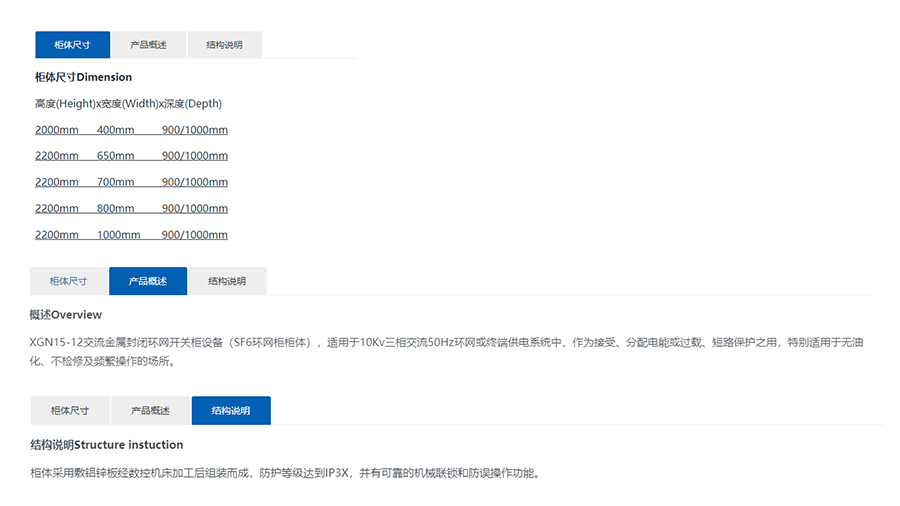Select highlighted 结构说明 tab above Structure instuction
The width and height of the screenshot is (900, 506).
pos(231,411)
